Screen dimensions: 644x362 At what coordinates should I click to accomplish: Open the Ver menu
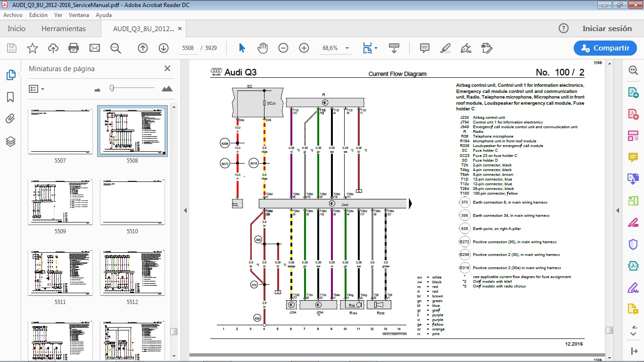coord(58,15)
